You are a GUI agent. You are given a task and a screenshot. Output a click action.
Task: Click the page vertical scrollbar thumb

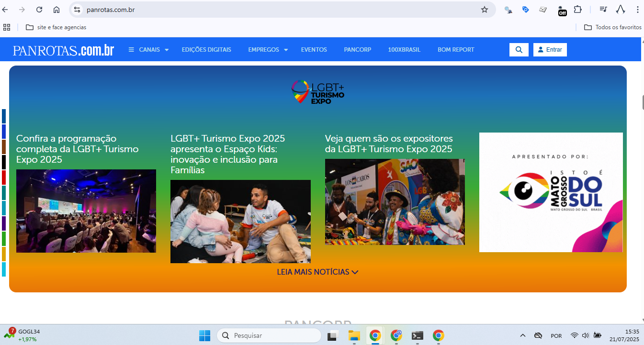click(x=643, y=102)
